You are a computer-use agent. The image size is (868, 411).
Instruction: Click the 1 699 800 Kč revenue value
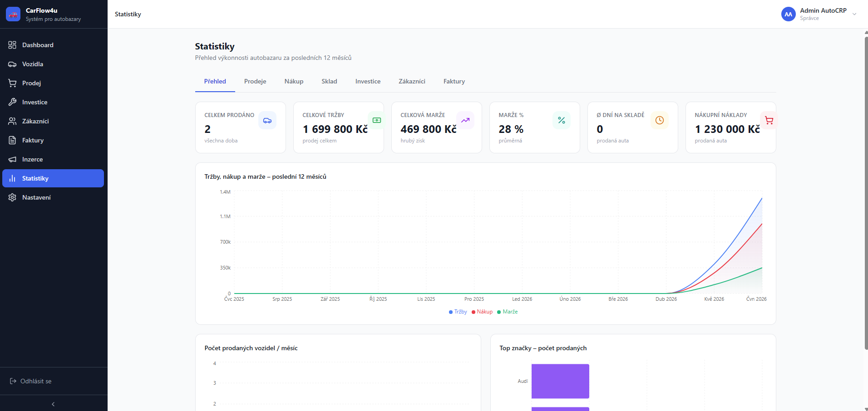pos(335,129)
